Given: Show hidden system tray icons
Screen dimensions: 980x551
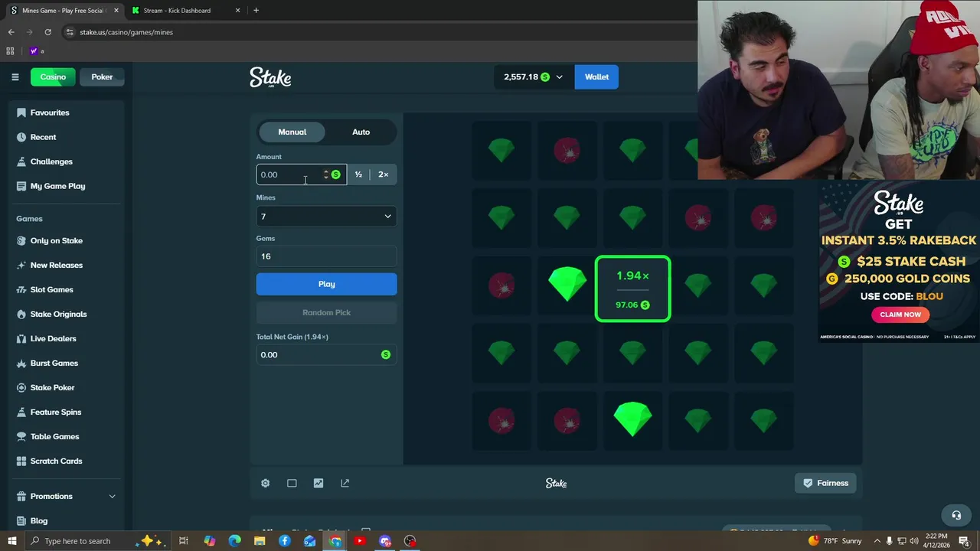Looking at the screenshot, I should click(877, 541).
